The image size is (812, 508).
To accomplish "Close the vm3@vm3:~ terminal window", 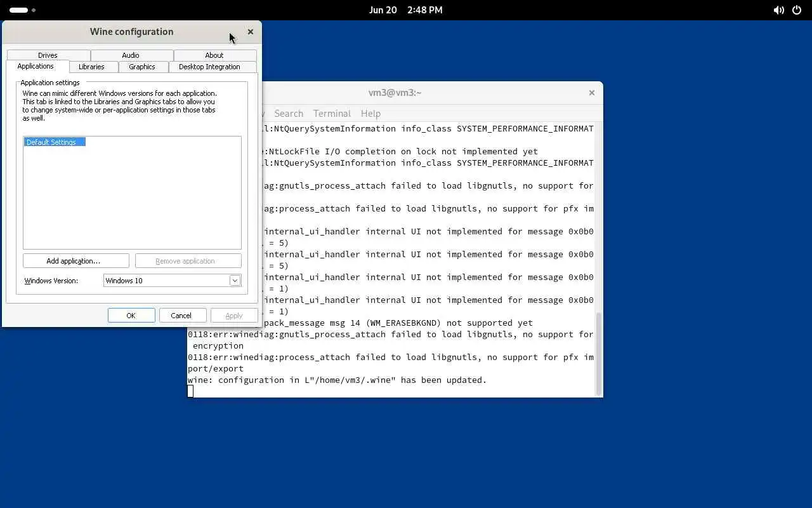I will click(592, 93).
